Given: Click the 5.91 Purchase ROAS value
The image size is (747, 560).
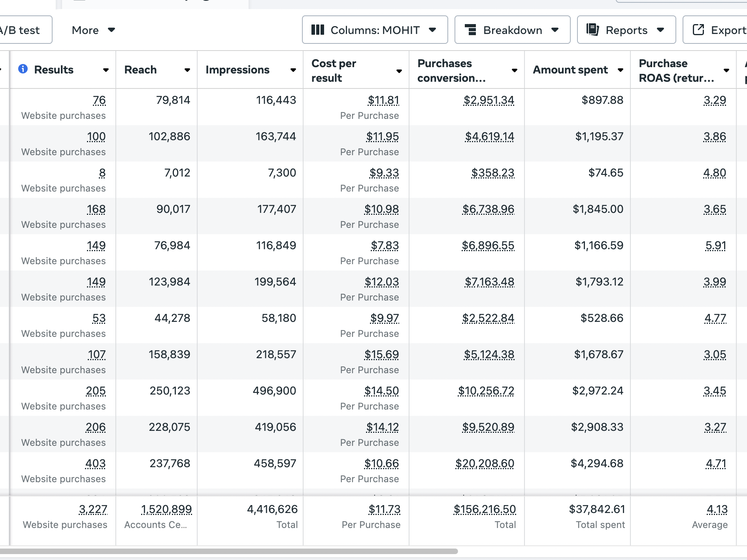Looking at the screenshot, I should pos(715,245).
